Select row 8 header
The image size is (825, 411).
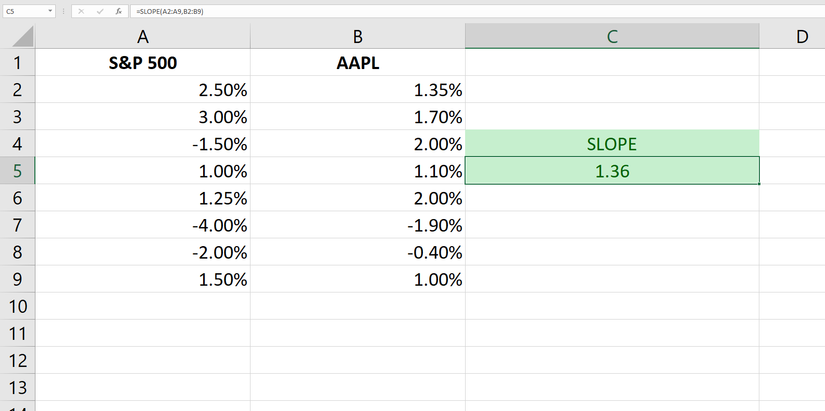pos(18,253)
